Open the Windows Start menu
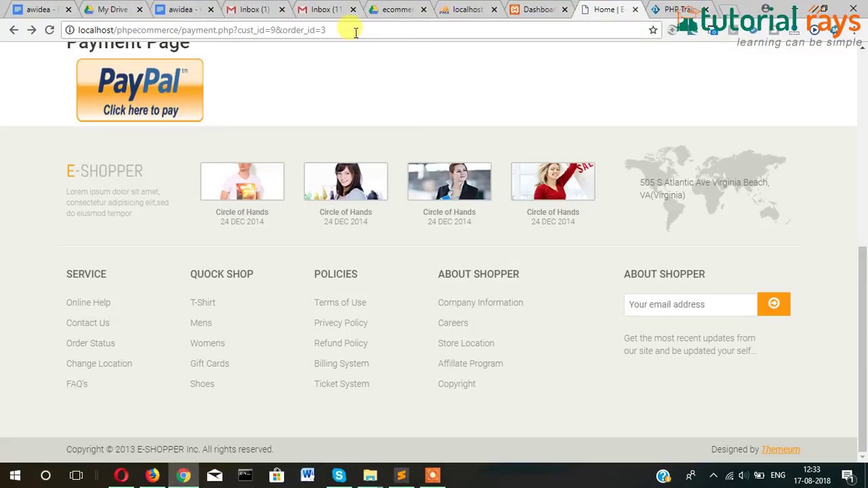 click(15, 476)
